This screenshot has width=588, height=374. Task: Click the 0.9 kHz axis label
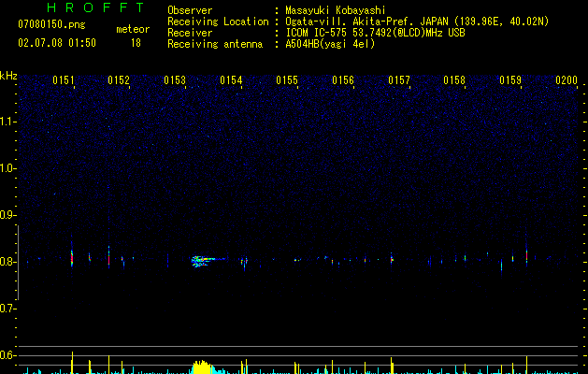pos(7,215)
